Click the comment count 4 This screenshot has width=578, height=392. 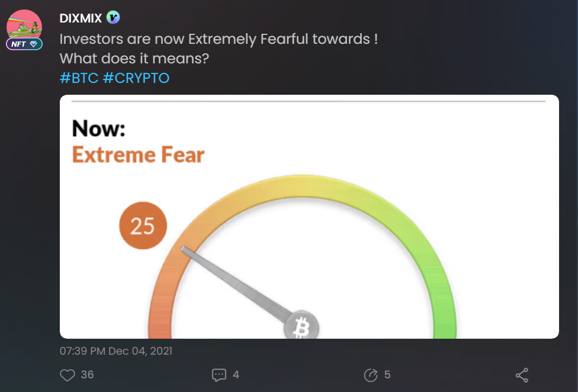(x=236, y=375)
